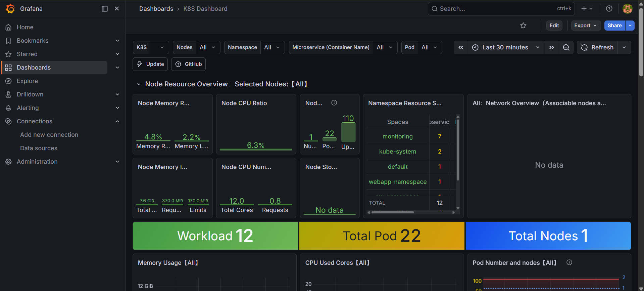
Task: Open the GitHub link button
Action: point(188,64)
